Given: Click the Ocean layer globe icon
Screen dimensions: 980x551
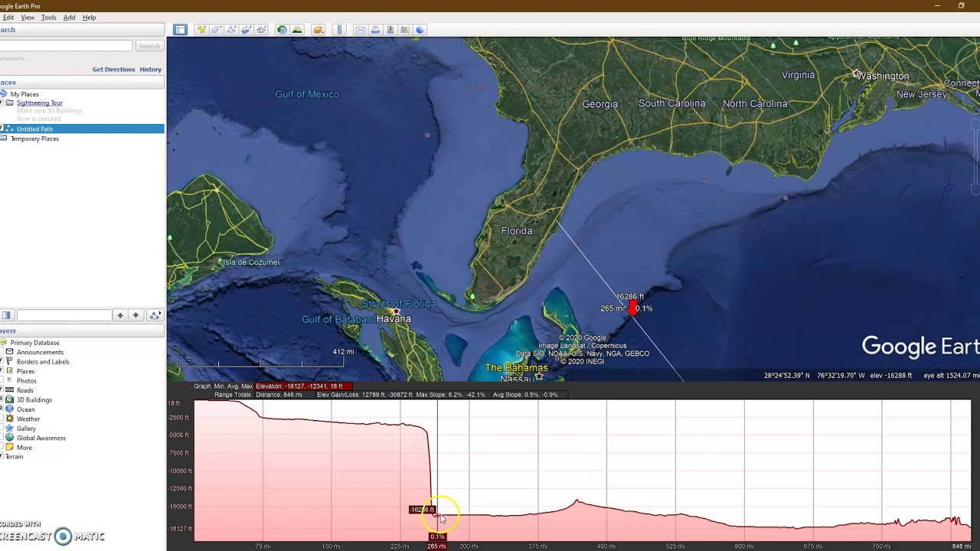Looking at the screenshot, I should [x=10, y=409].
